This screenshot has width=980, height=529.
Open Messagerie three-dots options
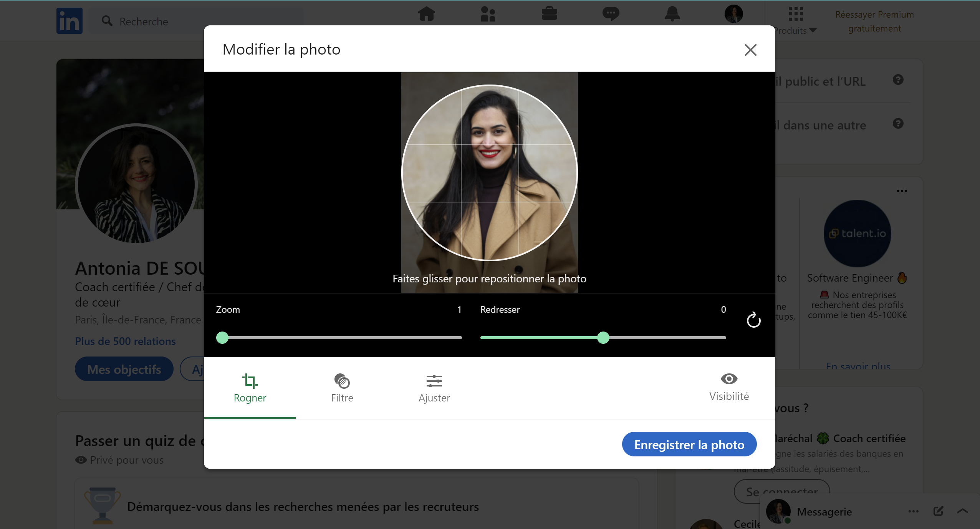pos(914,511)
